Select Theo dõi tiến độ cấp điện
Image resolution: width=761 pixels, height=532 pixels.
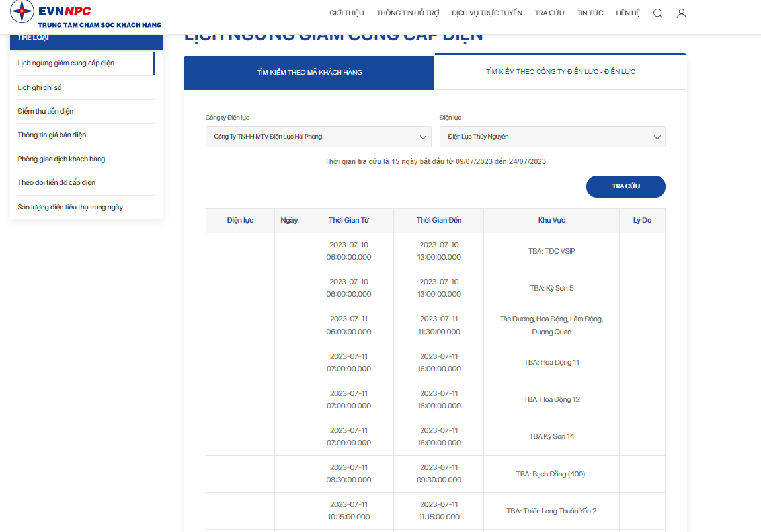coord(56,182)
